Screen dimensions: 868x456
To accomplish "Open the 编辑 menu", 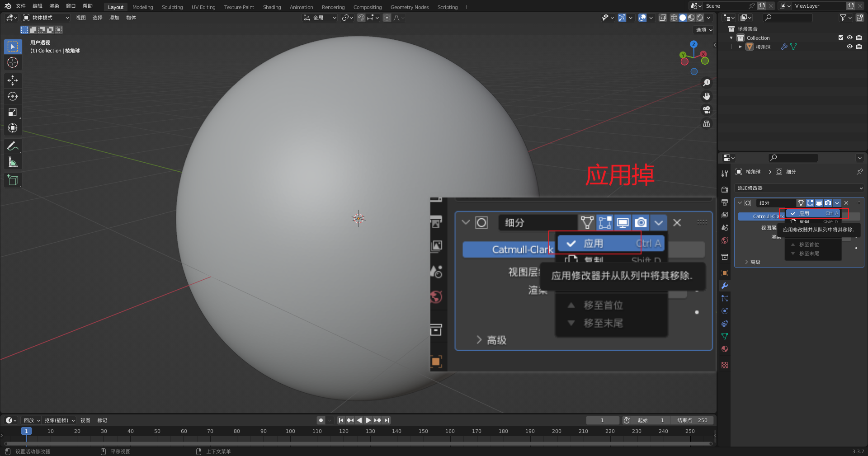I will tap(38, 6).
